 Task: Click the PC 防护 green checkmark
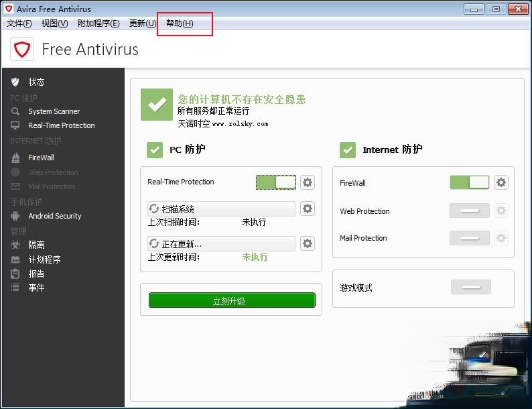[x=155, y=150]
